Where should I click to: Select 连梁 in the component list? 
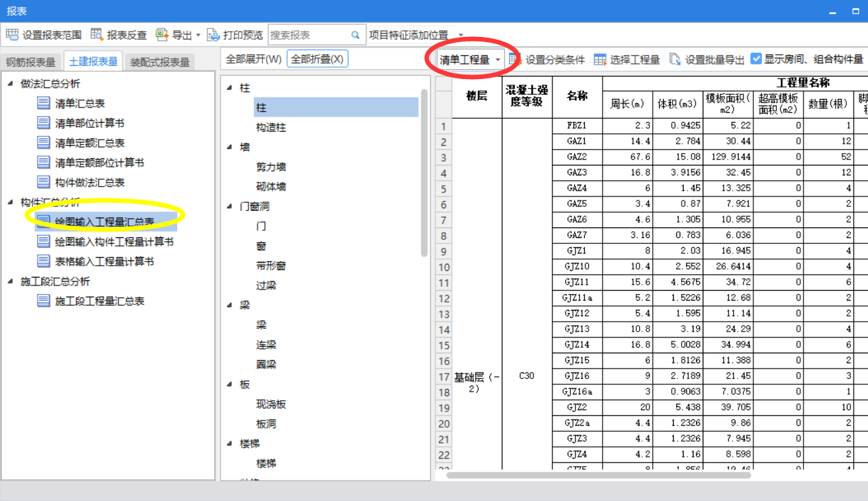coord(266,345)
